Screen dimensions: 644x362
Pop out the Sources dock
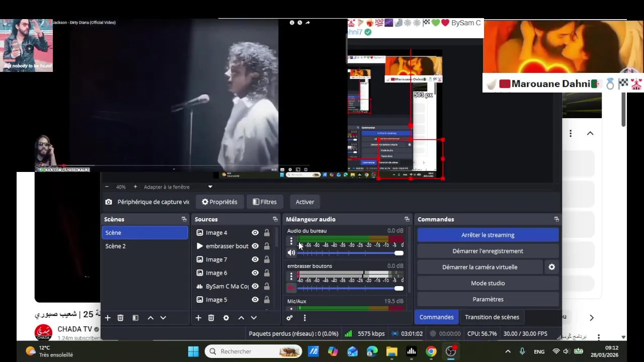point(275,219)
